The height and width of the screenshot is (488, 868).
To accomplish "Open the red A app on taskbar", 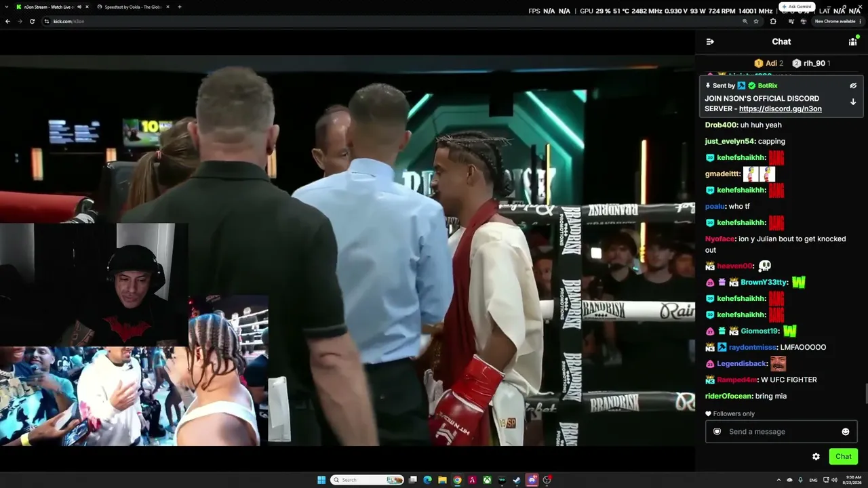I will (x=472, y=480).
